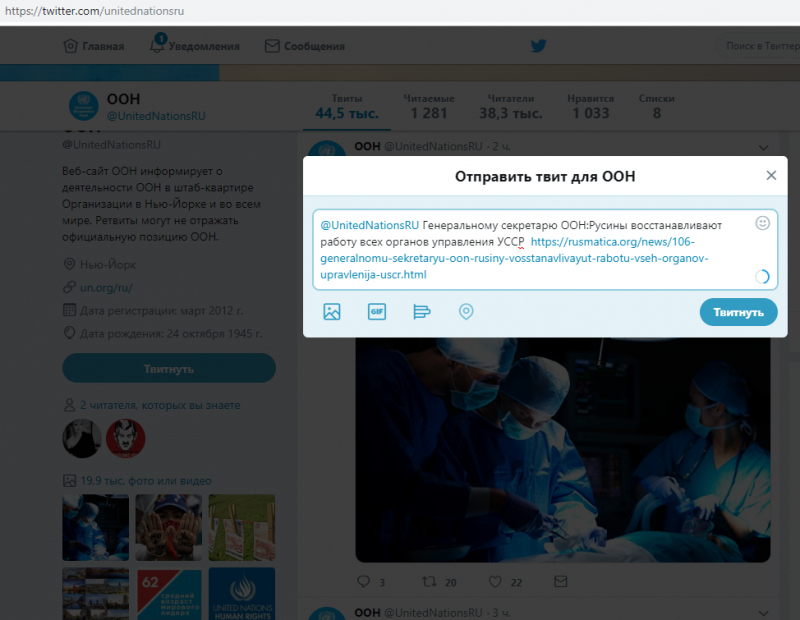
Task: Select the Твиты 44,5 тыс. tab
Action: point(347,107)
